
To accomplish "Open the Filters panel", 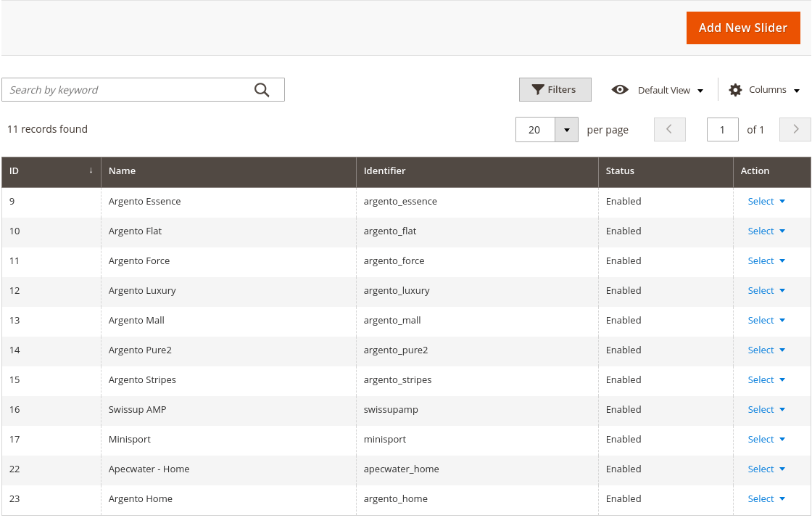I will (555, 90).
